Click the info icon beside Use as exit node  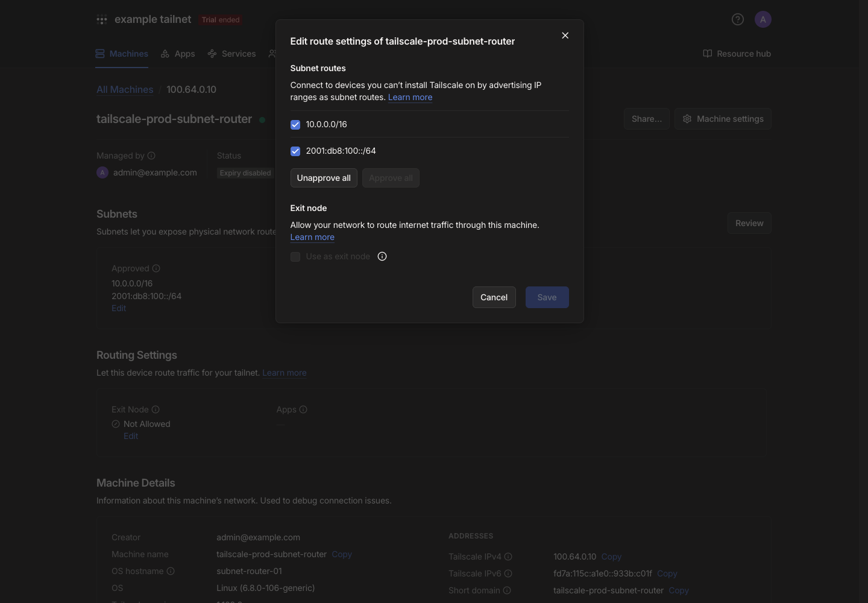pyautogui.click(x=382, y=256)
